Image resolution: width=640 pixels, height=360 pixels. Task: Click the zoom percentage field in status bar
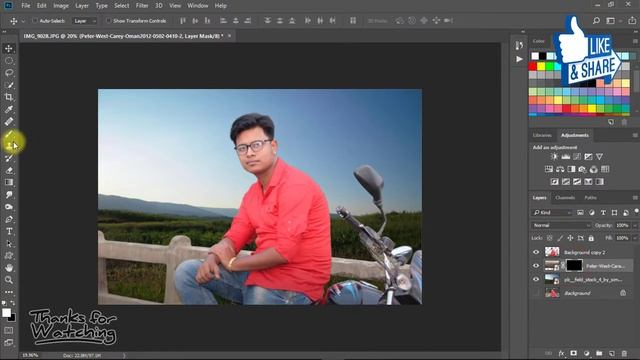tap(30, 356)
